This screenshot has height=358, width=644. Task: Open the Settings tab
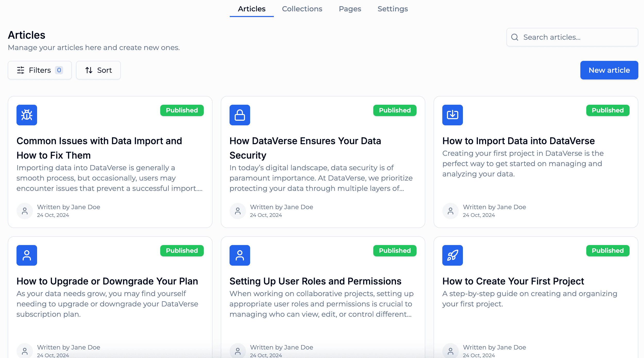point(392,9)
